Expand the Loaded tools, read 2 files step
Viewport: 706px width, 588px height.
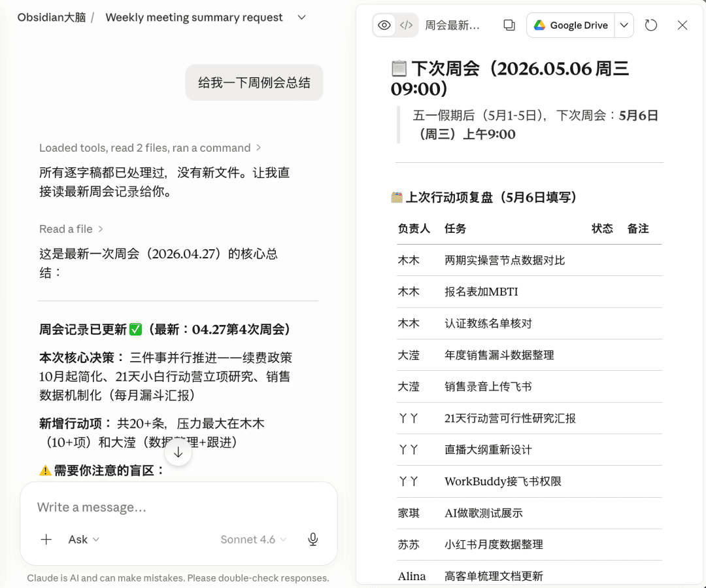(150, 148)
